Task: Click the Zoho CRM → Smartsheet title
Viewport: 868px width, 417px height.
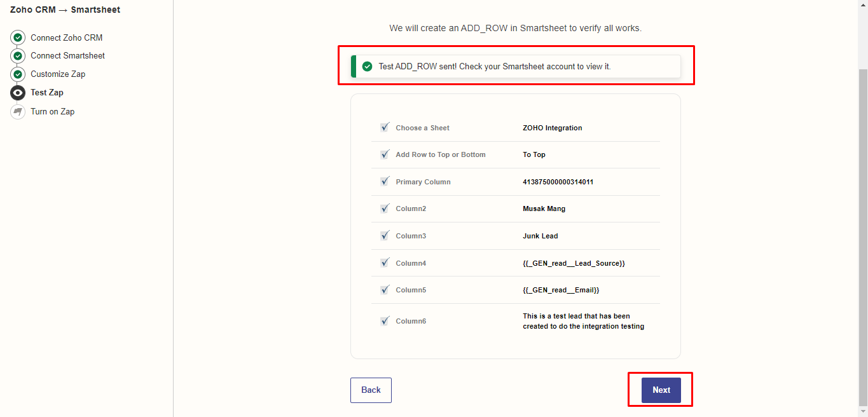Action: point(65,10)
